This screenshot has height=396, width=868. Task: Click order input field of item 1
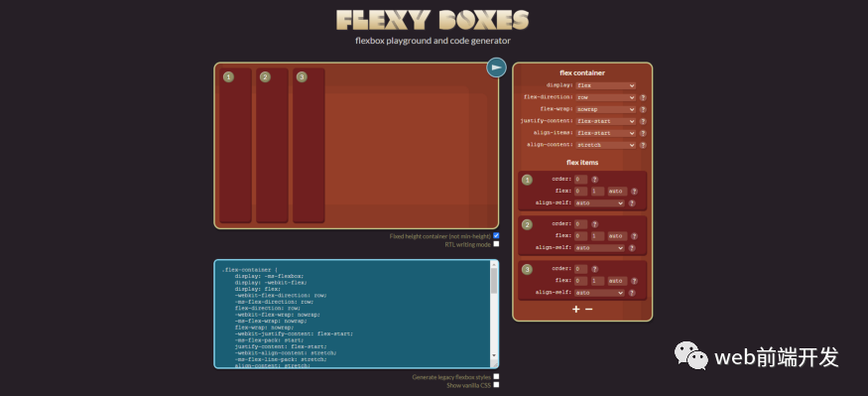pos(580,180)
